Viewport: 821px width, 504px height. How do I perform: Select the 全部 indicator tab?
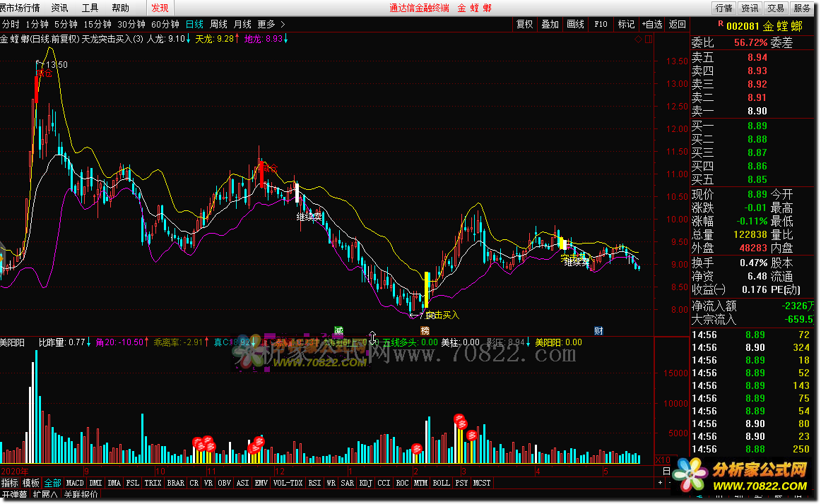tap(52, 483)
